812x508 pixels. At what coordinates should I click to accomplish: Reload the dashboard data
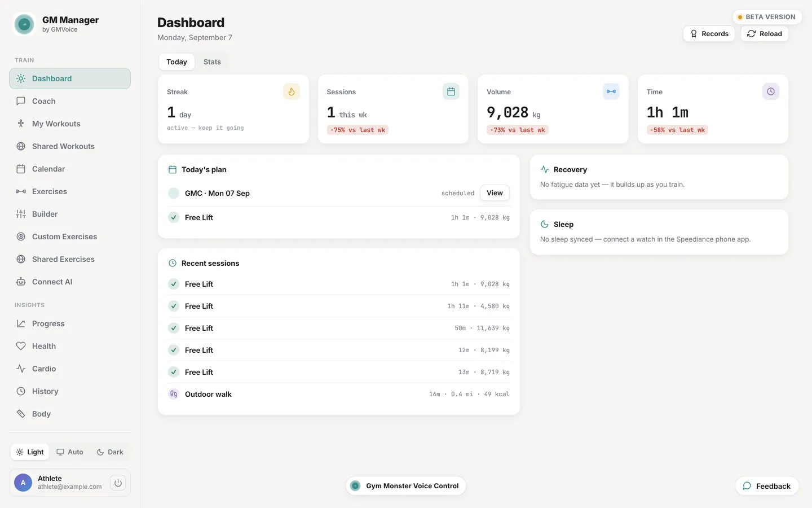pyautogui.click(x=764, y=34)
